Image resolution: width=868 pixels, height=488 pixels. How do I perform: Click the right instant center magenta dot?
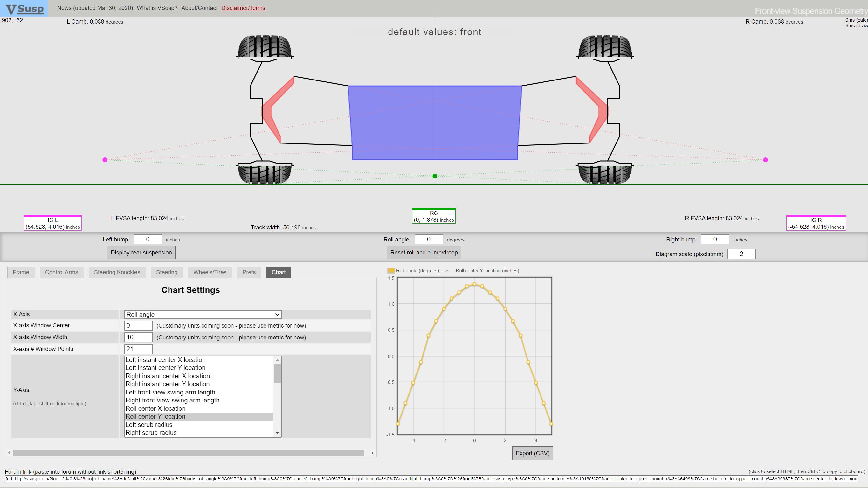(765, 160)
